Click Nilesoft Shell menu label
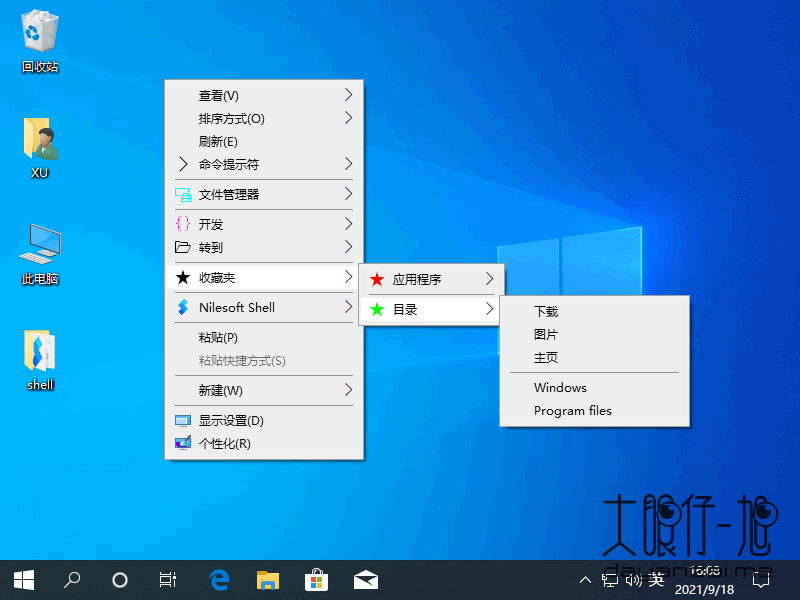 pos(237,307)
